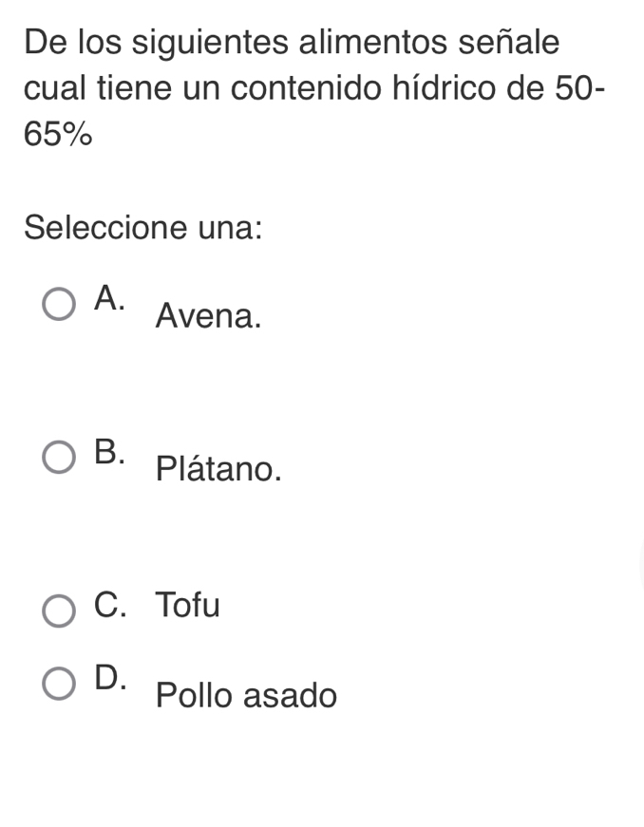The height and width of the screenshot is (827, 644).
Task: Click the letter label "D."
Action: point(110,678)
